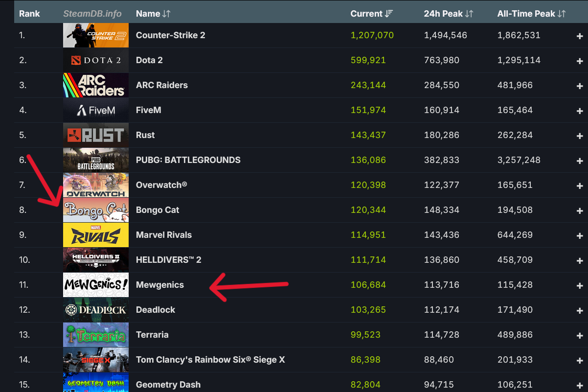This screenshot has width=588, height=392.
Task: Open the Geometry Dash thumbnail image
Action: 96,382
